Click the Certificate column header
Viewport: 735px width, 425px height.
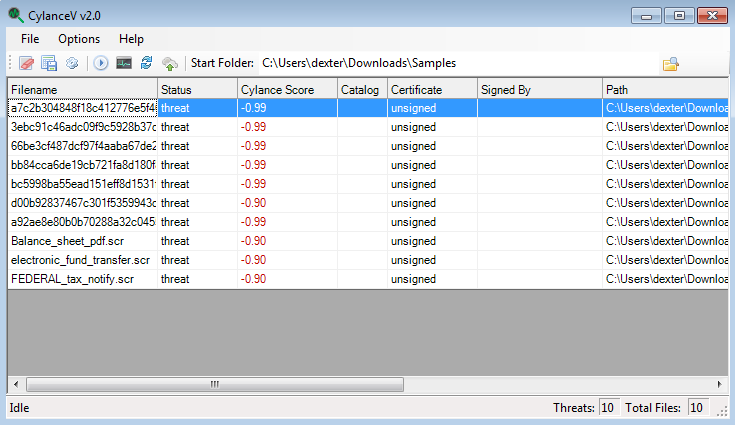tap(432, 89)
